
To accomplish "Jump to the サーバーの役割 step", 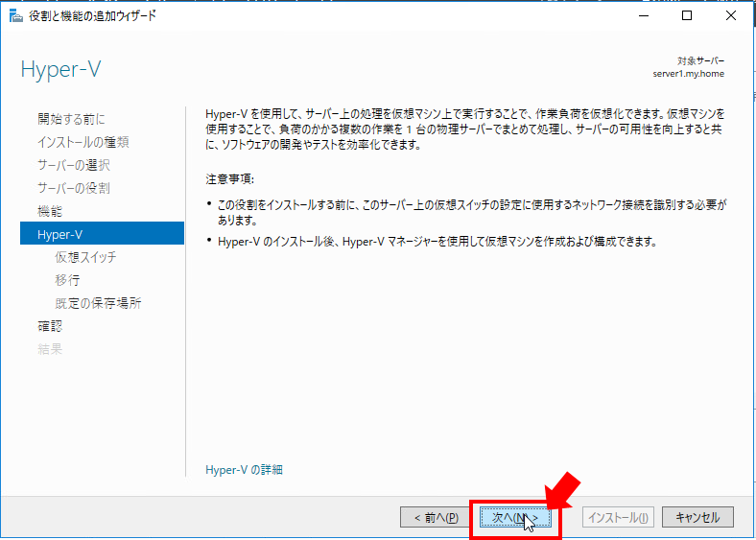I will [74, 188].
